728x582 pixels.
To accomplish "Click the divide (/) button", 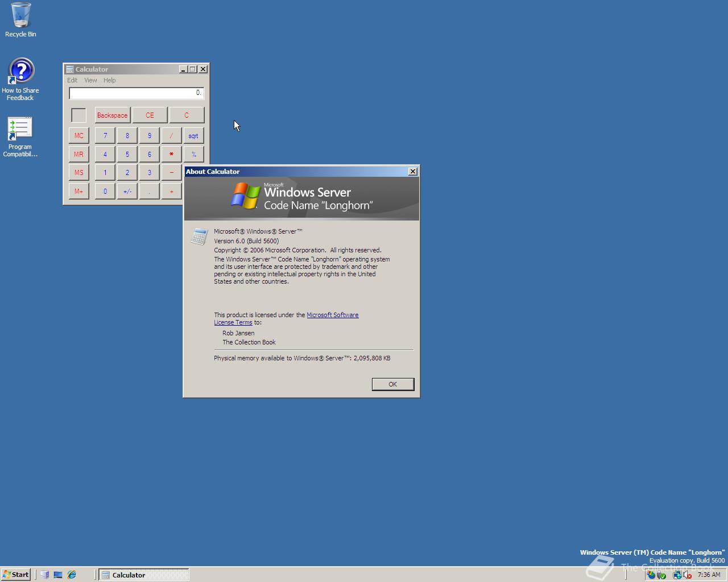I will tap(171, 136).
